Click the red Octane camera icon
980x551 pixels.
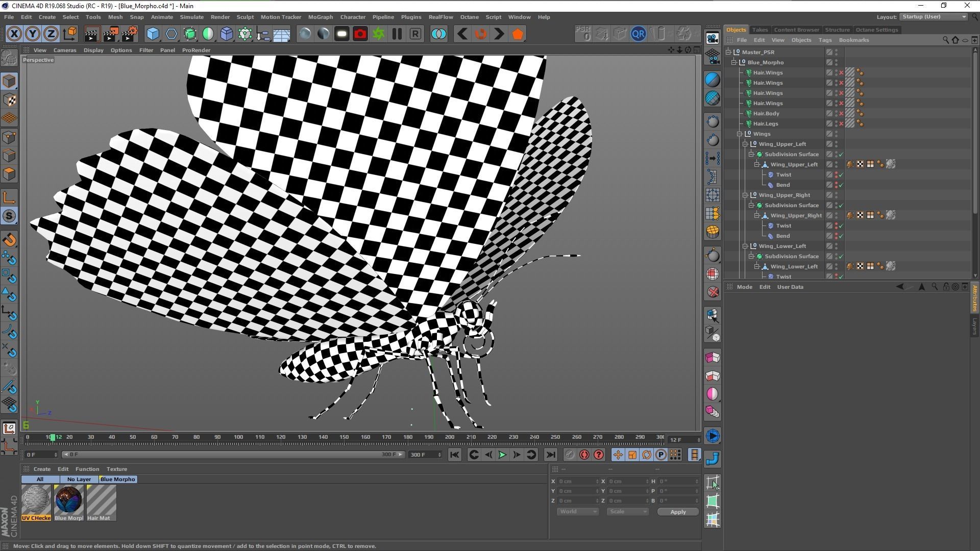coord(360,34)
